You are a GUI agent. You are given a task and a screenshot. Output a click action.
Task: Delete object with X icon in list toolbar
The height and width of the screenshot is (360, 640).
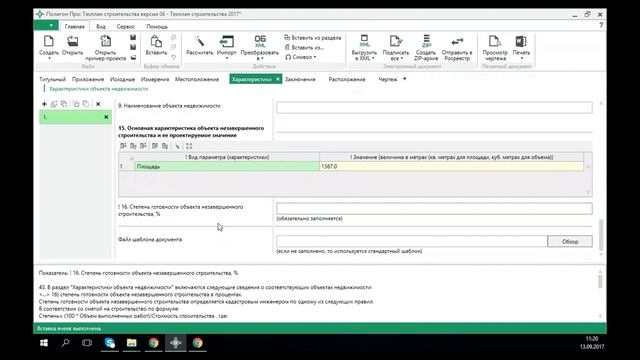pyautogui.click(x=98, y=104)
